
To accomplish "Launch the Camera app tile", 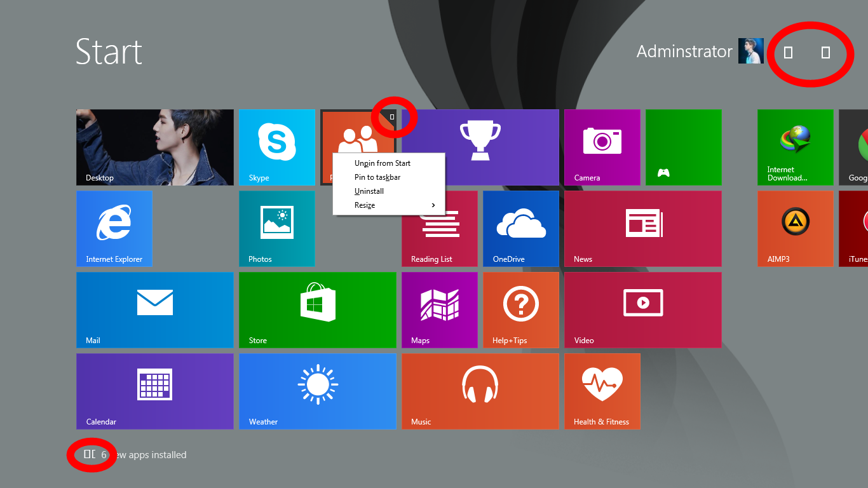I will (602, 147).
